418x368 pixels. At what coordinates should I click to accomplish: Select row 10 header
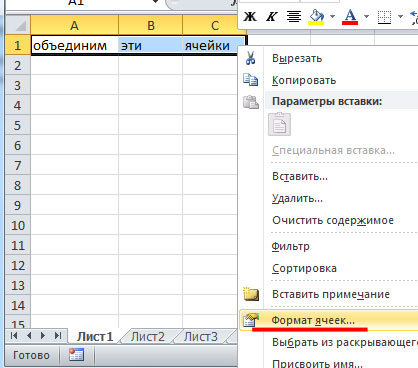click(18, 225)
